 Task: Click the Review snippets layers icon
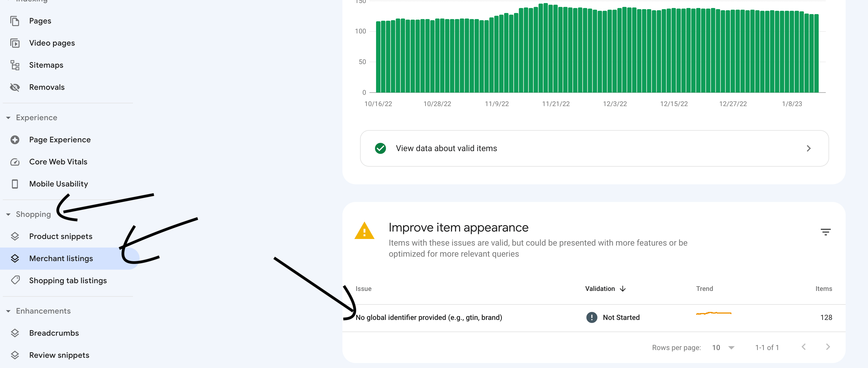15,355
